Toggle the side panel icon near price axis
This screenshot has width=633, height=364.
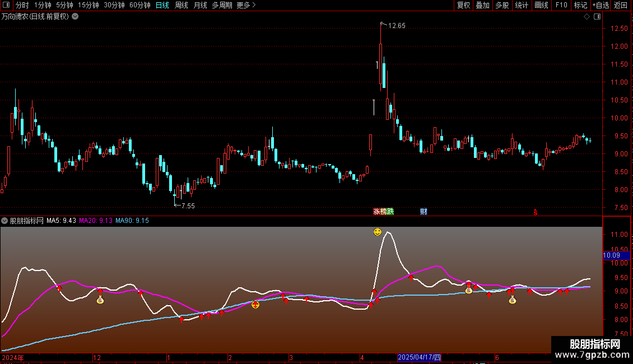point(597,17)
